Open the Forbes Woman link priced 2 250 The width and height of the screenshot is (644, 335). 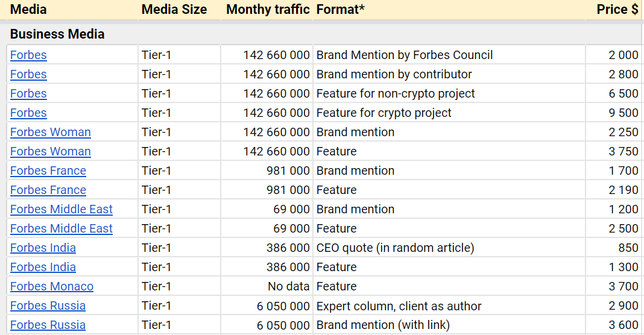[51, 132]
